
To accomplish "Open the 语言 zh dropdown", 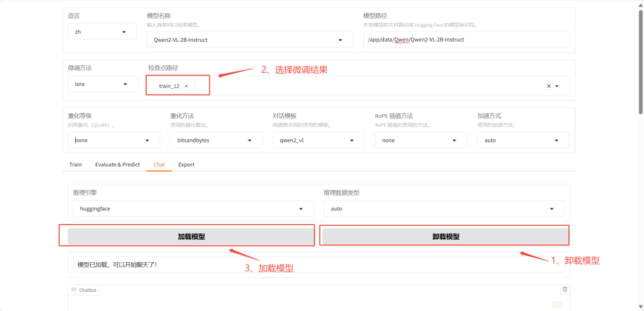I will pos(103,32).
